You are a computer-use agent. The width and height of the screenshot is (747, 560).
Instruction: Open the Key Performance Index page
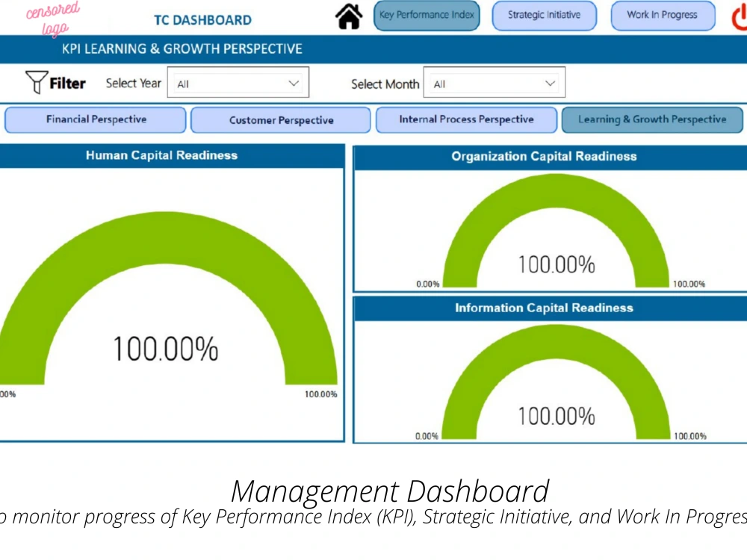tap(427, 15)
